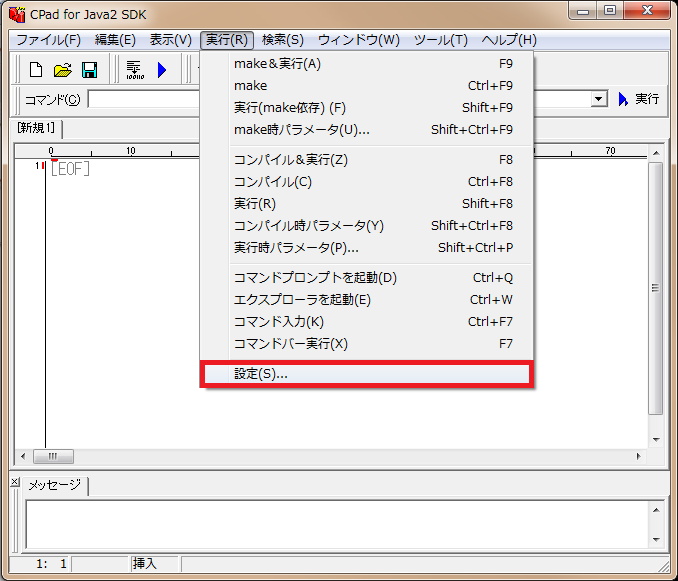This screenshot has width=678, height=581.
Task: Switch to the [新規 1] document tab
Action: point(37,128)
